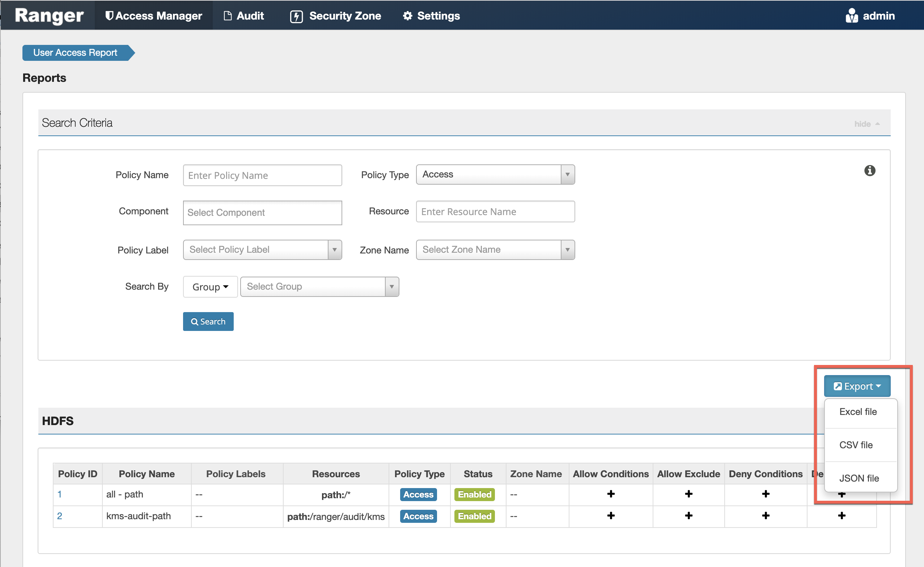
Task: Open the Select Policy Label dropdown
Action: pyautogui.click(x=262, y=249)
